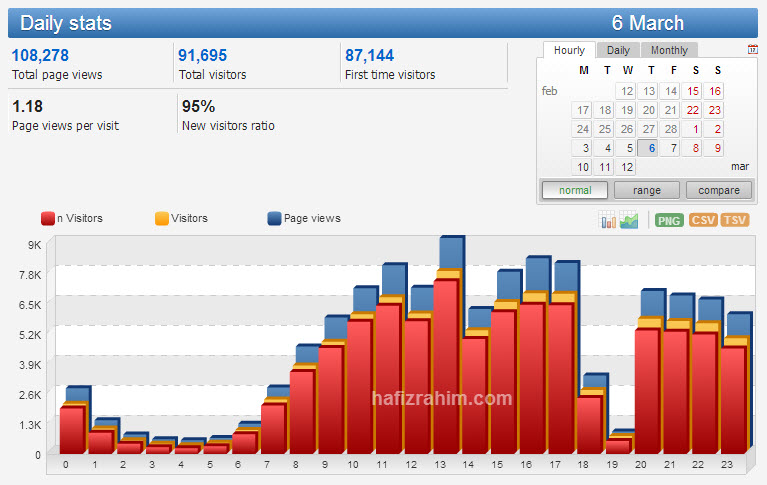The height and width of the screenshot is (485, 767).
Task: Select Saturday 22 in the calendar
Action: (x=691, y=110)
